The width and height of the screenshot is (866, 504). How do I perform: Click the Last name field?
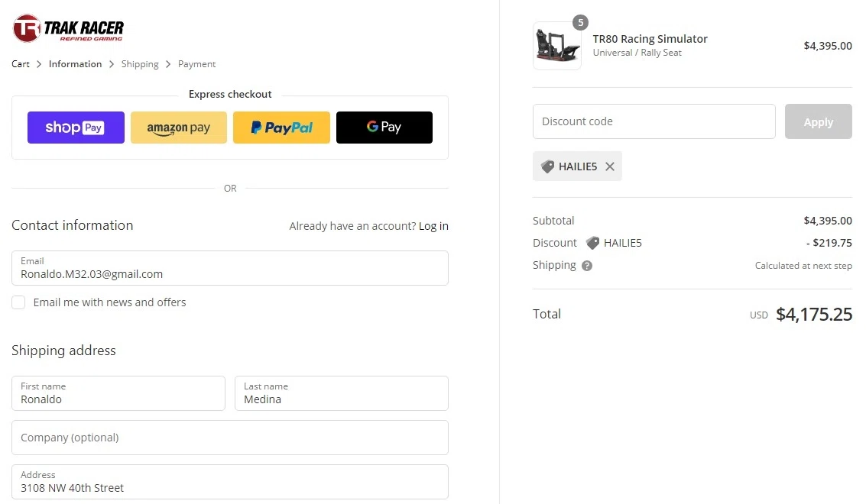(342, 393)
